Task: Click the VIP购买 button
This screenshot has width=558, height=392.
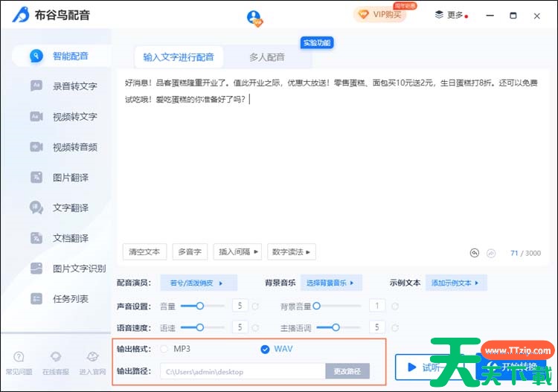Action: [380, 15]
